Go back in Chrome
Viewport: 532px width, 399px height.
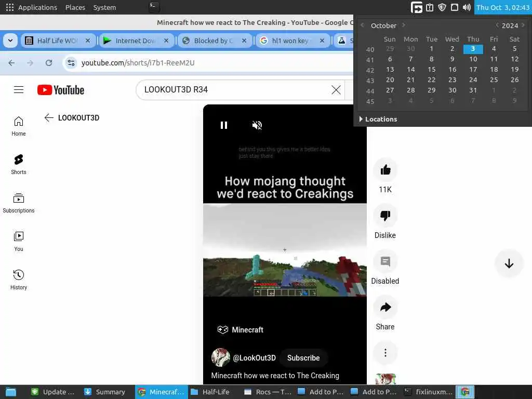pos(11,63)
